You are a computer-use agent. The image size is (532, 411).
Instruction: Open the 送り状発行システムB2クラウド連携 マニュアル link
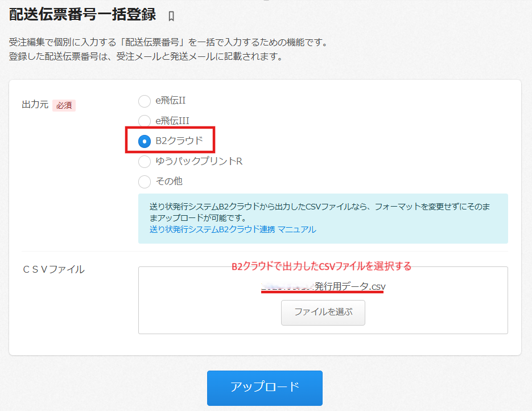click(x=232, y=229)
